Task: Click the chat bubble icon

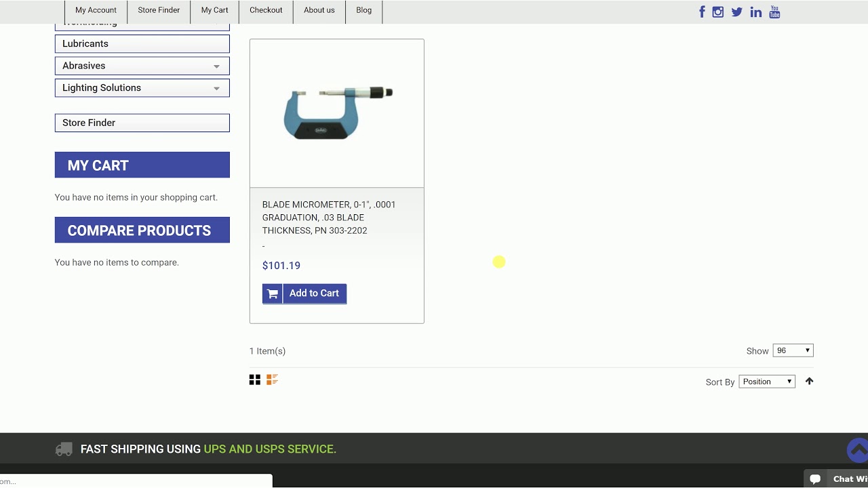Action: [815, 479]
